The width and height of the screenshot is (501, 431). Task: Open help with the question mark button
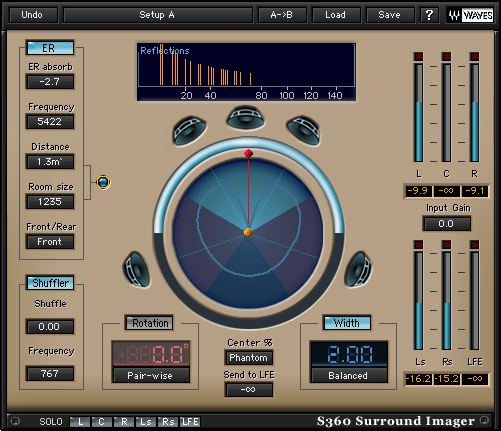[x=429, y=15]
